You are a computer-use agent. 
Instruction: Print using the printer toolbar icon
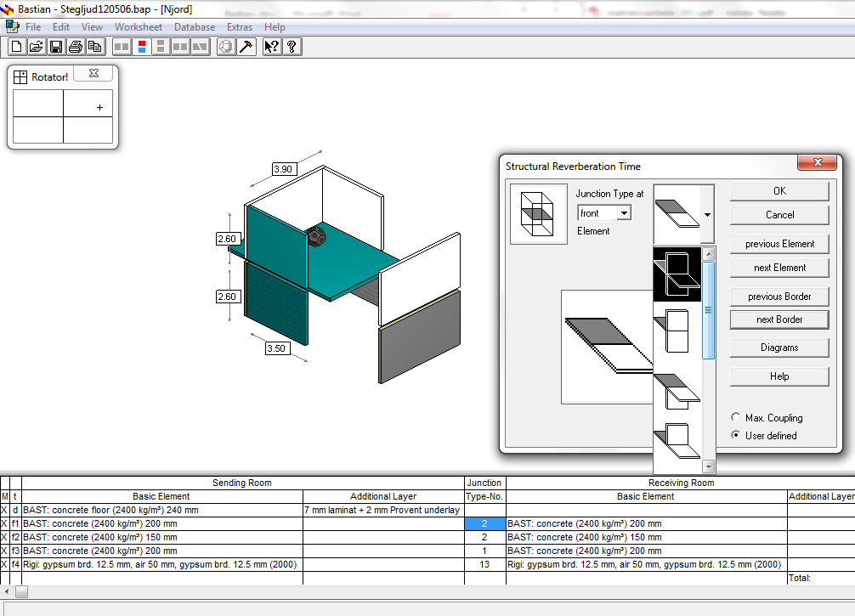(x=76, y=47)
